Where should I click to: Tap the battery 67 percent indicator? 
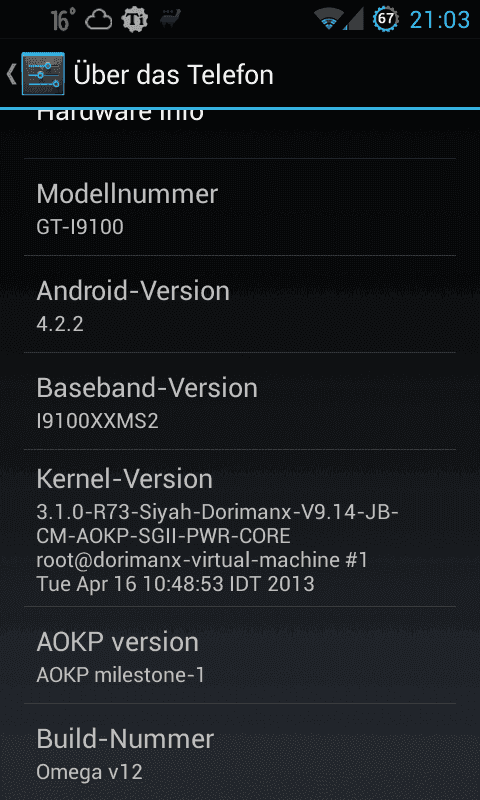point(385,19)
